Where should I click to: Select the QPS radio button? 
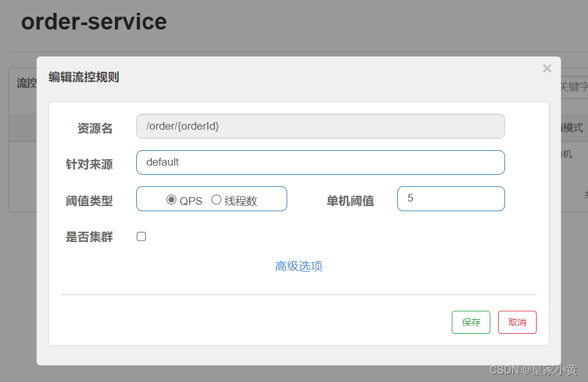[172, 200]
